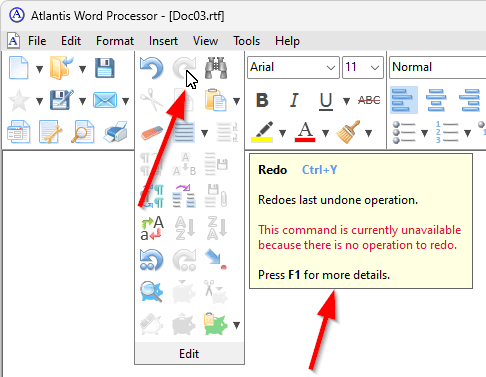Click the blue arrow with red dot icon

point(216,259)
